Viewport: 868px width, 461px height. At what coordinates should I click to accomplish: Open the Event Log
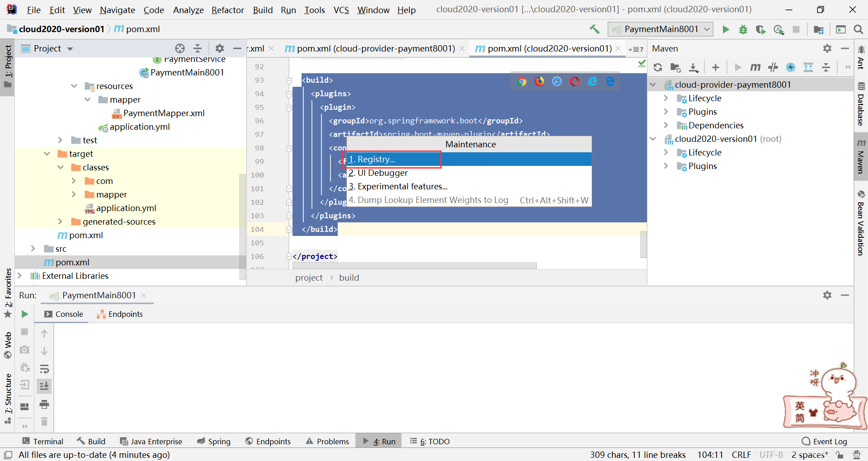point(824,441)
